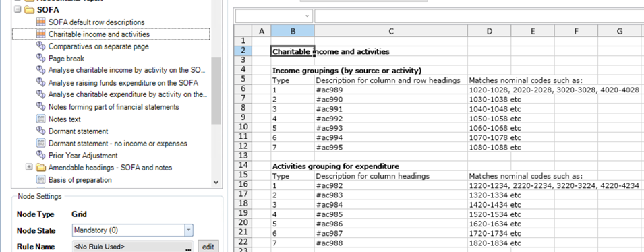This screenshot has height=252, width=644.
Task: Click the '1820-1834 etc' cell
Action: pos(489,243)
